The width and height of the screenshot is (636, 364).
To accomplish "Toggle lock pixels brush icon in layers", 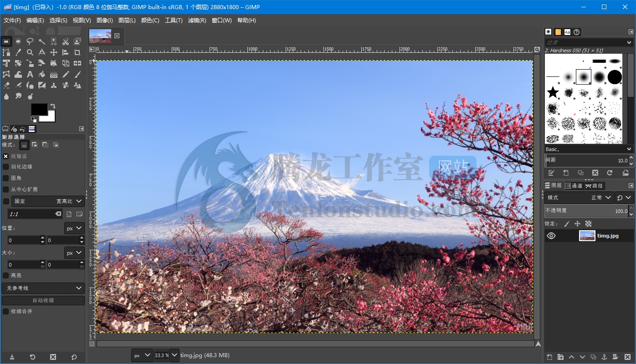I will click(566, 224).
